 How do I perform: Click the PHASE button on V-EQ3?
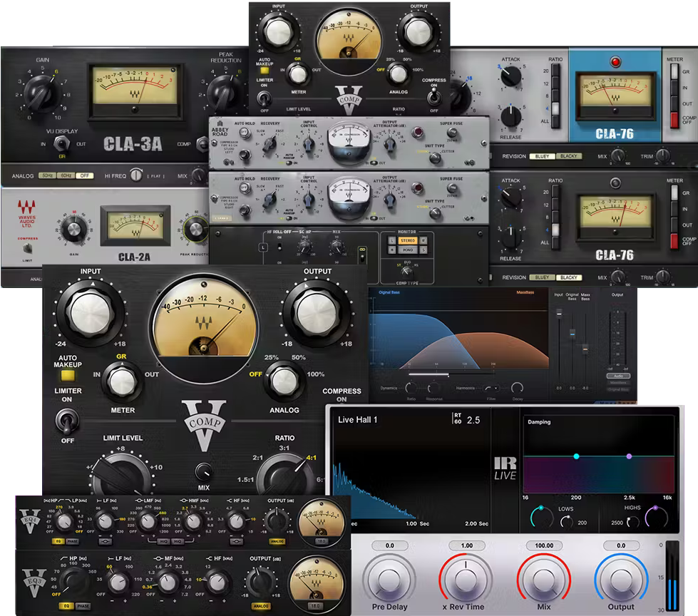pos(83,606)
